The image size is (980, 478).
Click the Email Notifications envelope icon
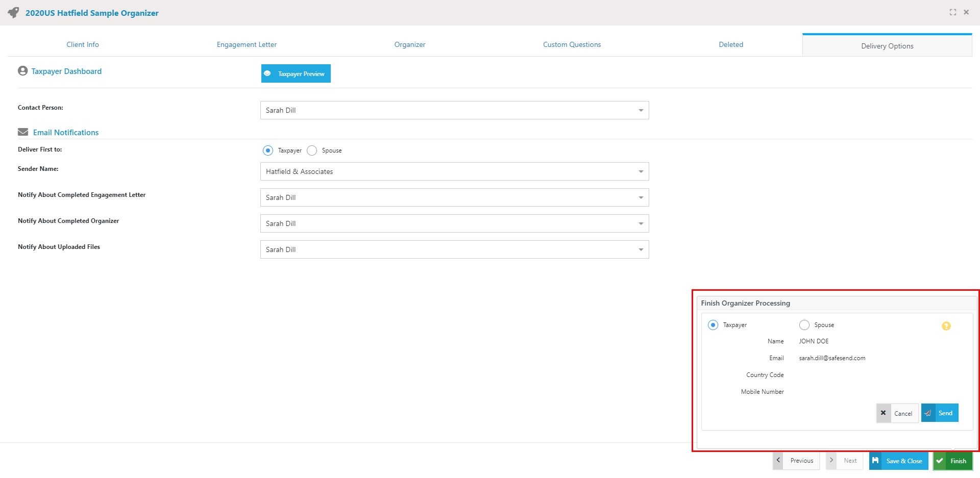(x=23, y=132)
